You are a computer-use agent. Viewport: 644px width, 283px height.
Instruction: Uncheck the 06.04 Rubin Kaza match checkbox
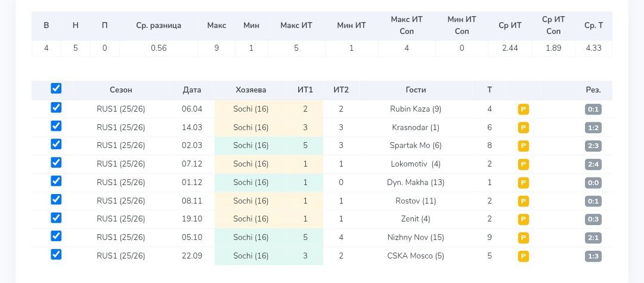56,108
